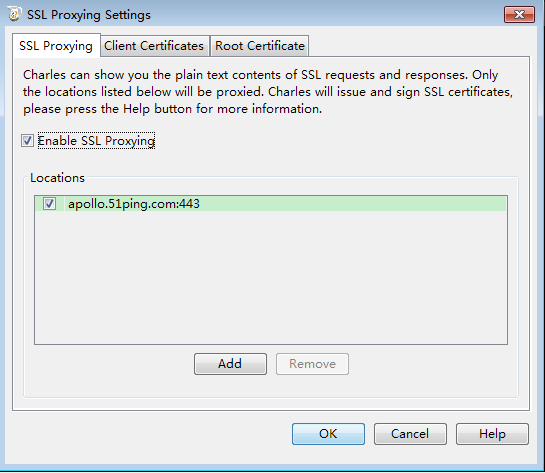Click the Remove location button
Image resolution: width=545 pixels, height=473 pixels.
tap(312, 364)
